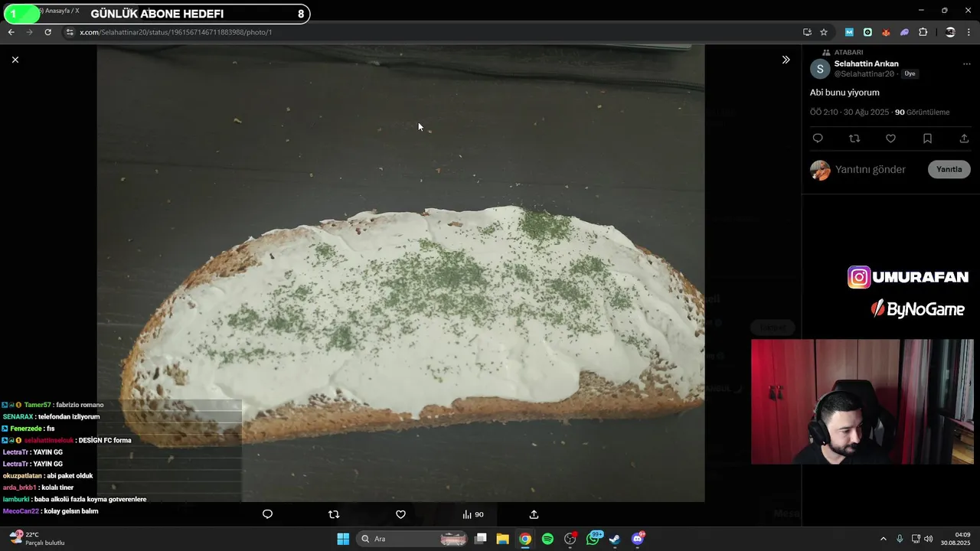Open Discord from the taskbar
Image resolution: width=980 pixels, height=551 pixels.
[x=638, y=539]
